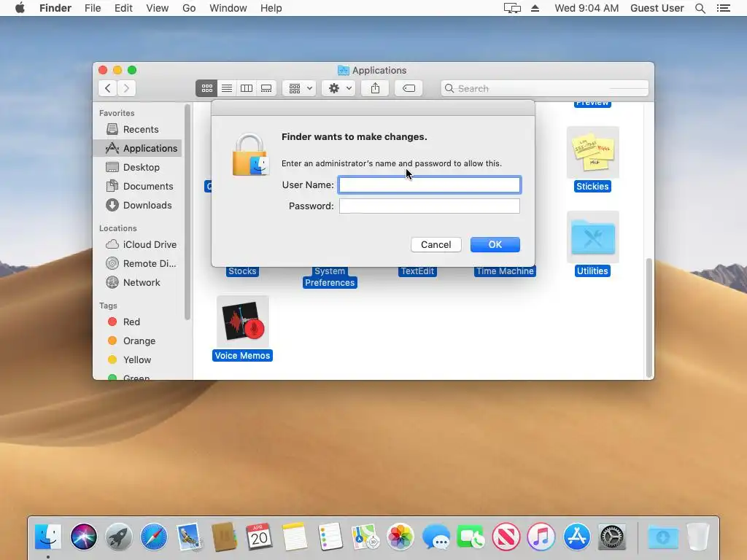This screenshot has height=560, width=747.
Task: Open iCloud Drive in sidebar
Action: (x=137, y=244)
